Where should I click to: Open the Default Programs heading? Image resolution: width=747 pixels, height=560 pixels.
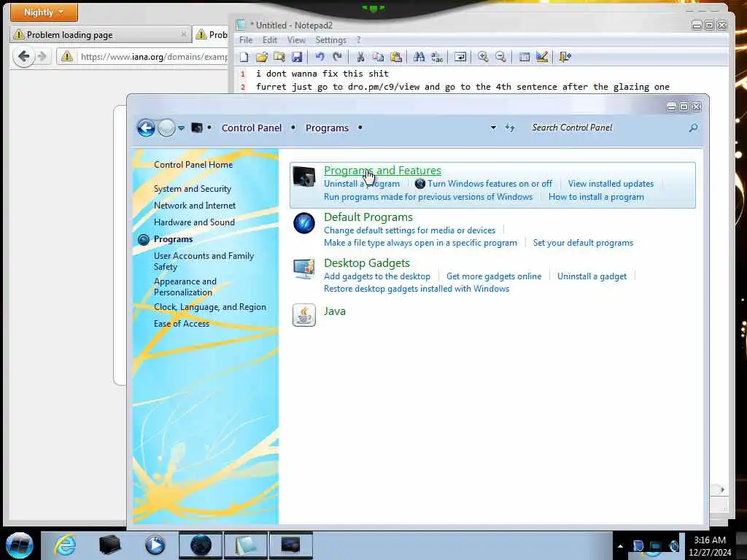click(368, 217)
